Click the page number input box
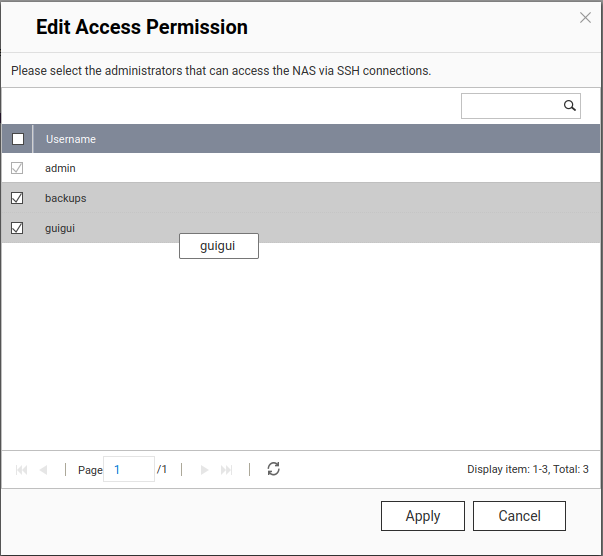Image resolution: width=603 pixels, height=556 pixels. pyautogui.click(x=129, y=469)
